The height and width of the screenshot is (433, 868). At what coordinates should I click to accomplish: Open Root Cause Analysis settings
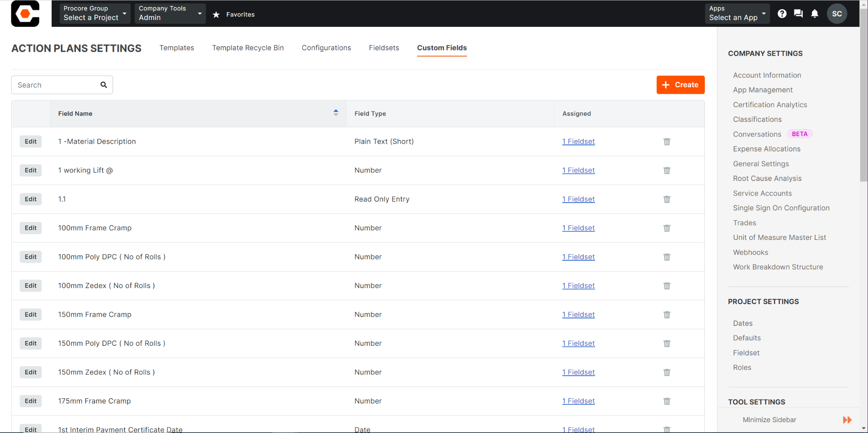767,178
